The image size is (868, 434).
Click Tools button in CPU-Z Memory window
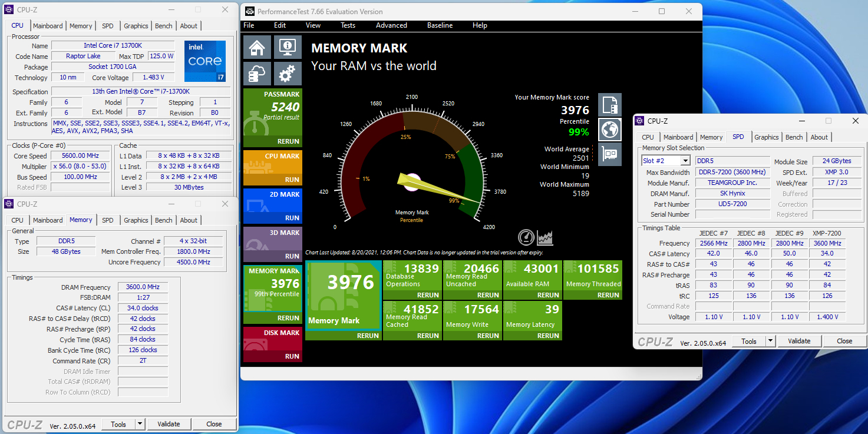[x=118, y=424]
